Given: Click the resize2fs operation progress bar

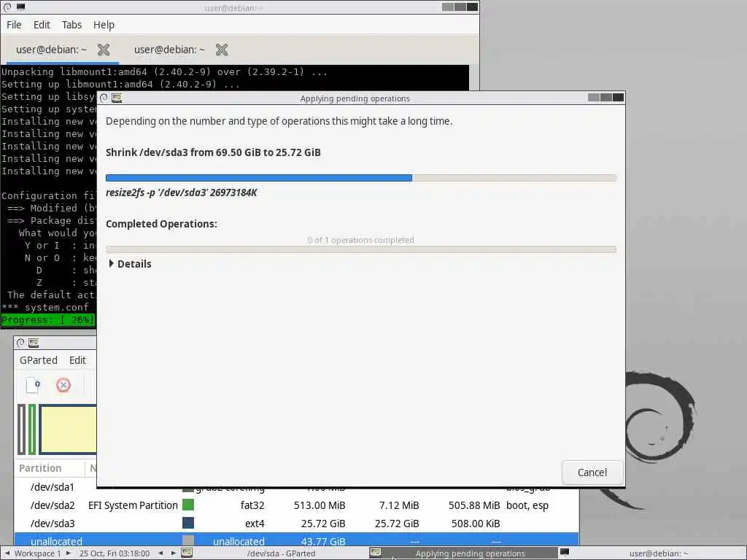Looking at the screenshot, I should click(360, 178).
